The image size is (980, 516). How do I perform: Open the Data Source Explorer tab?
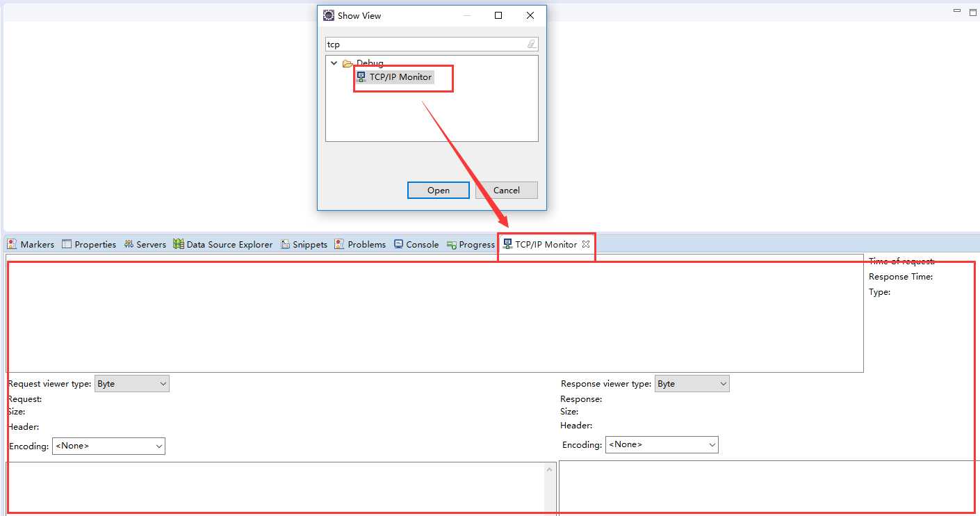(223, 244)
